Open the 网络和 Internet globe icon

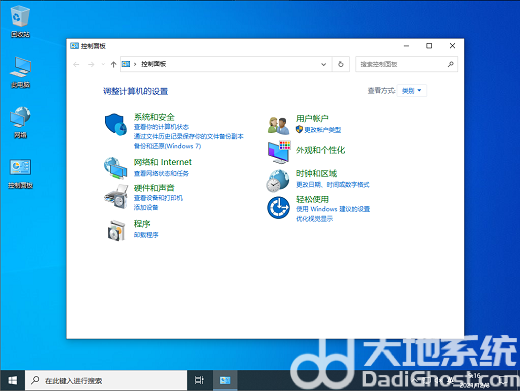115,168
